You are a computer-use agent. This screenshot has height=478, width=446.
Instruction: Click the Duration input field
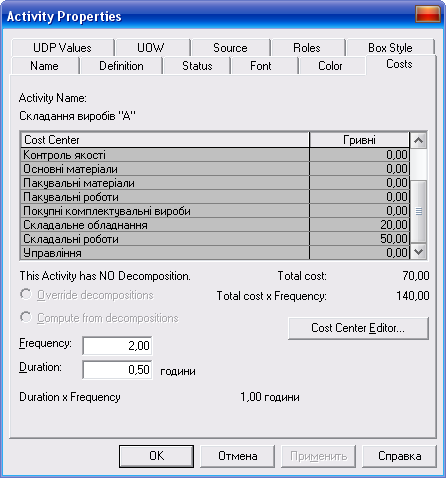(x=117, y=369)
